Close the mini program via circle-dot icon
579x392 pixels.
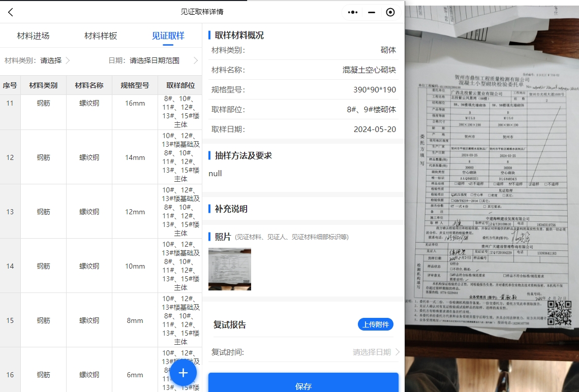[x=390, y=12]
